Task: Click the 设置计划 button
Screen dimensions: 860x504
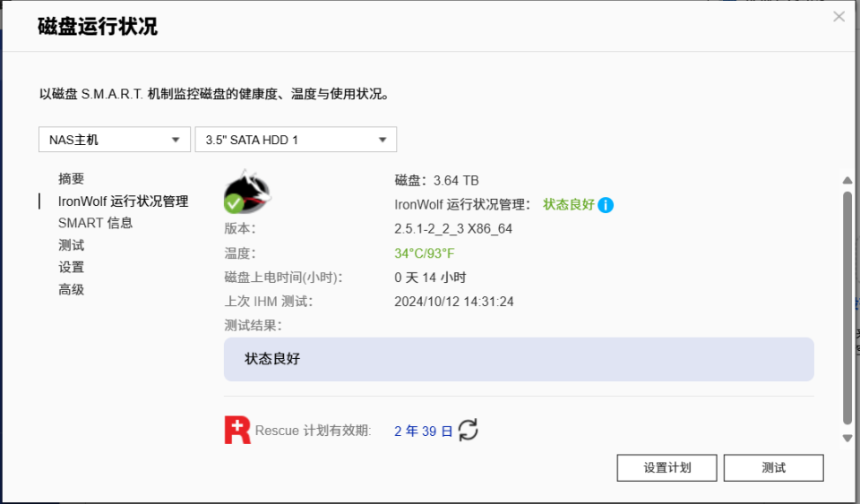Action: [x=666, y=468]
